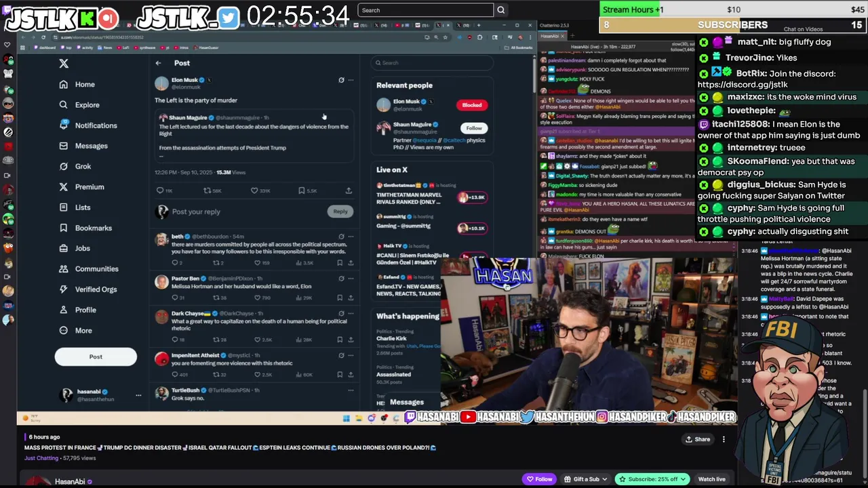Open Verified Orgs in the X sidebar

tap(87, 289)
